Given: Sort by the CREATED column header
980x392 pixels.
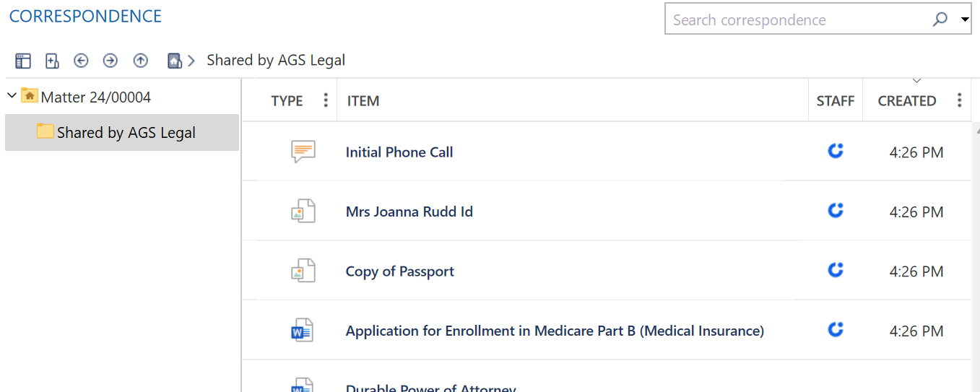Looking at the screenshot, I should click(906, 101).
